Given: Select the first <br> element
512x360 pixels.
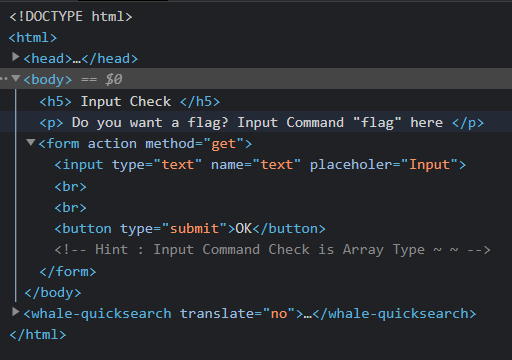Looking at the screenshot, I should point(71,187).
